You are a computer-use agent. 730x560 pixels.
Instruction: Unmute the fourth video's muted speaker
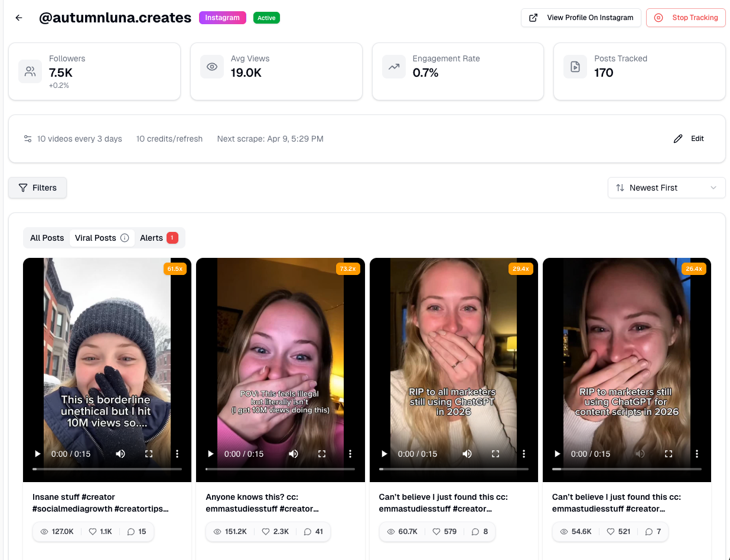640,454
